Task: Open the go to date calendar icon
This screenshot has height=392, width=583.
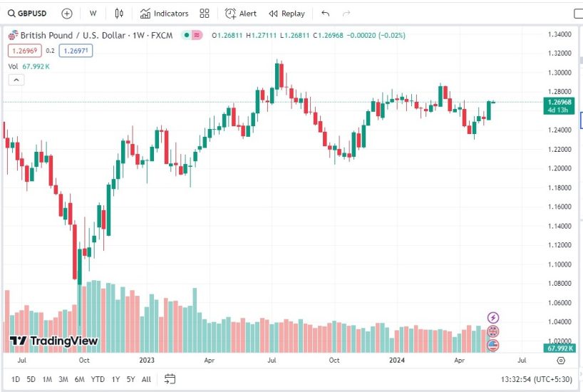Action: [170, 379]
